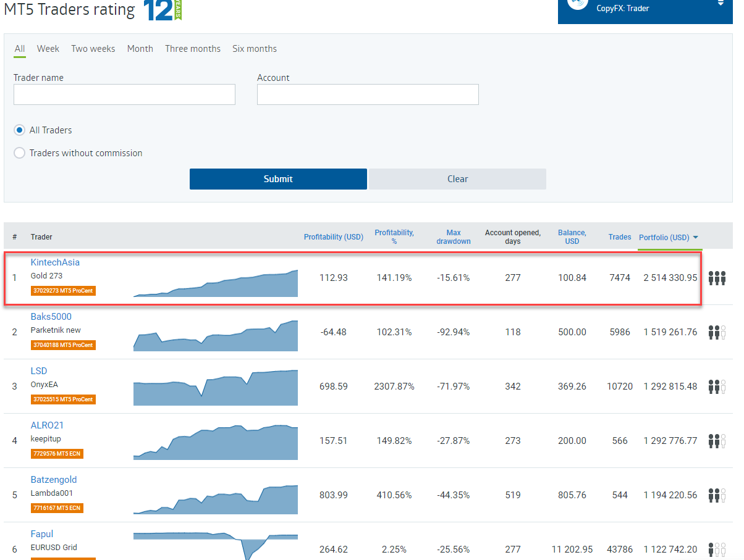
Task: Sort table by Max drawdown column
Action: click(x=454, y=237)
